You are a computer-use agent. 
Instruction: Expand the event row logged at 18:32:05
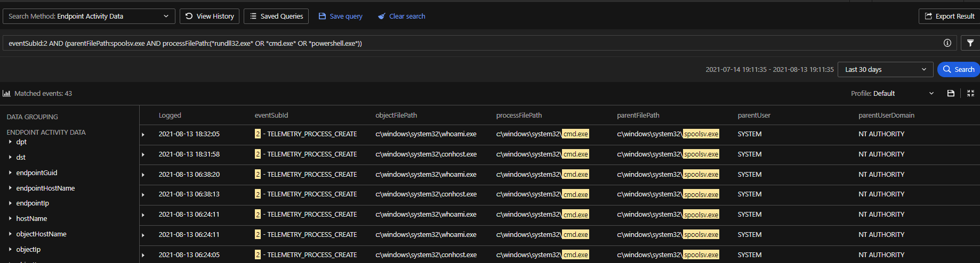click(x=143, y=135)
